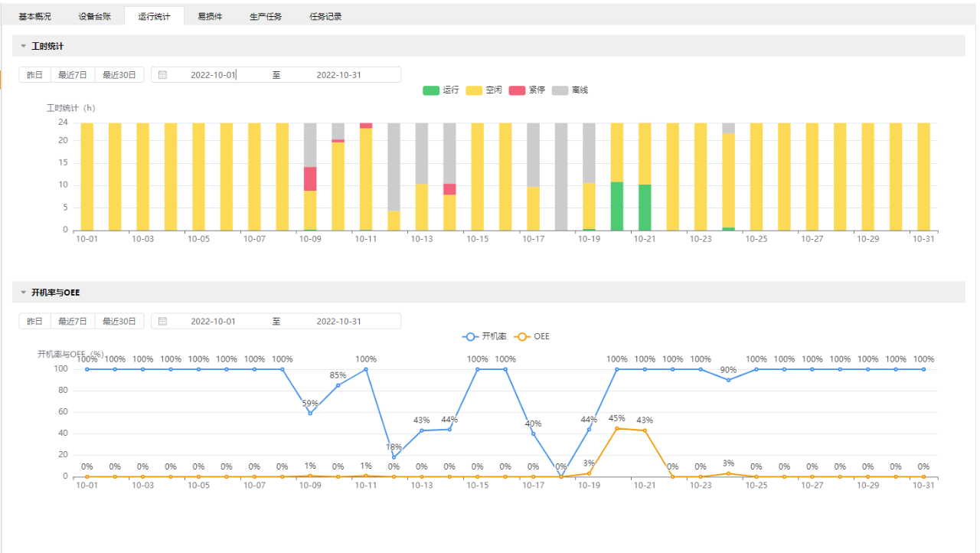980x553 pixels.
Task: Open the 设备台账 tab
Action: (x=95, y=16)
